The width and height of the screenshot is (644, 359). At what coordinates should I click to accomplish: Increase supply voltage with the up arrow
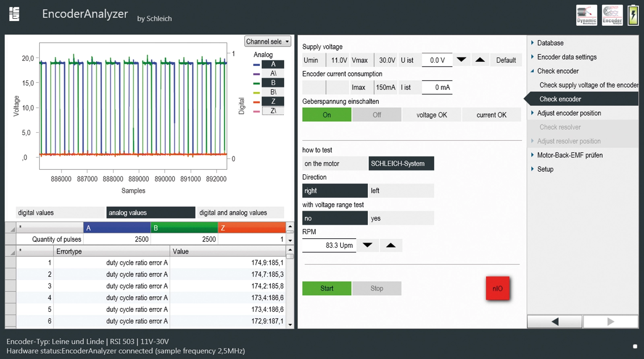click(480, 60)
